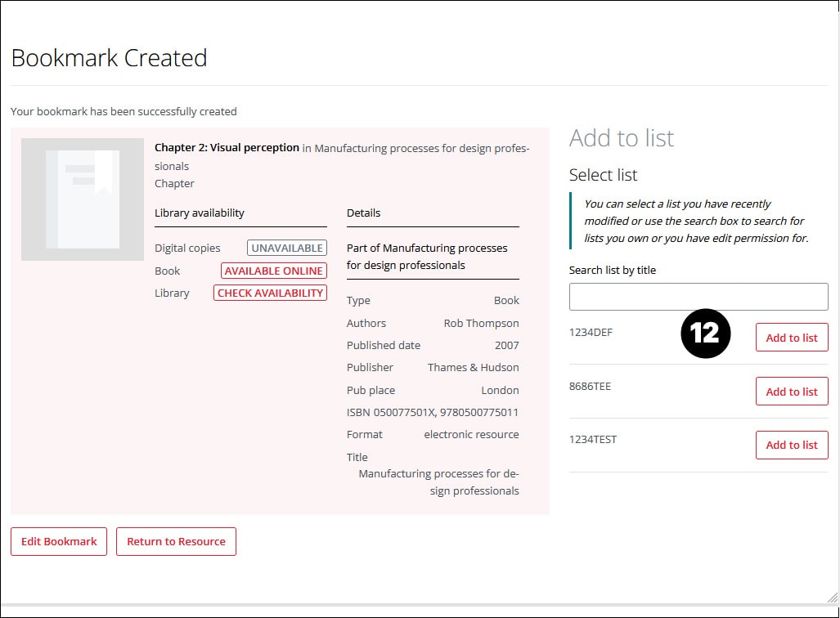Focus the Search list by title field

coord(699,297)
